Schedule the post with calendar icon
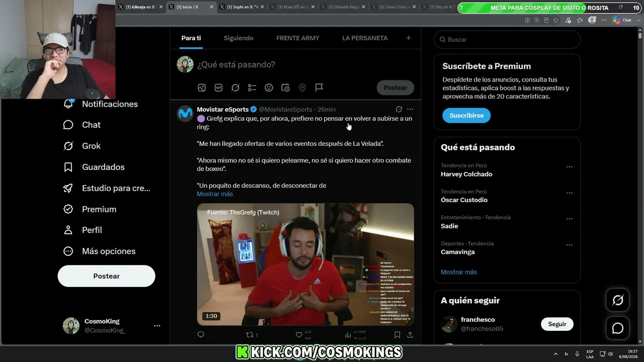 coord(285,87)
